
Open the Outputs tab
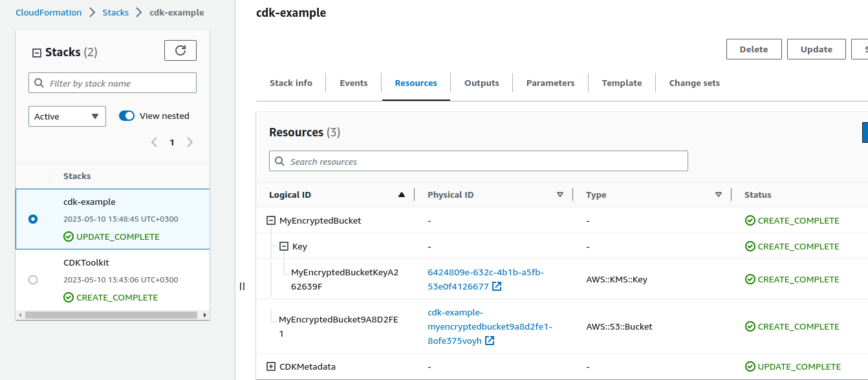click(x=482, y=83)
